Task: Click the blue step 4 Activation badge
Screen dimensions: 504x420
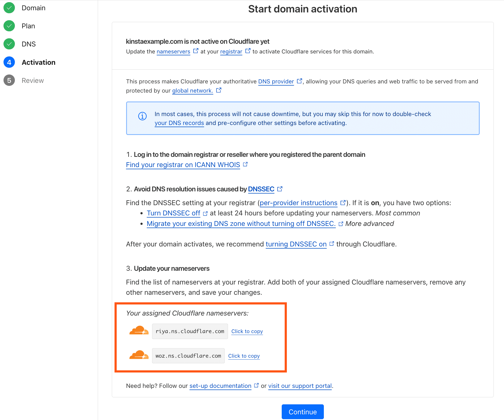Action: pos(9,62)
